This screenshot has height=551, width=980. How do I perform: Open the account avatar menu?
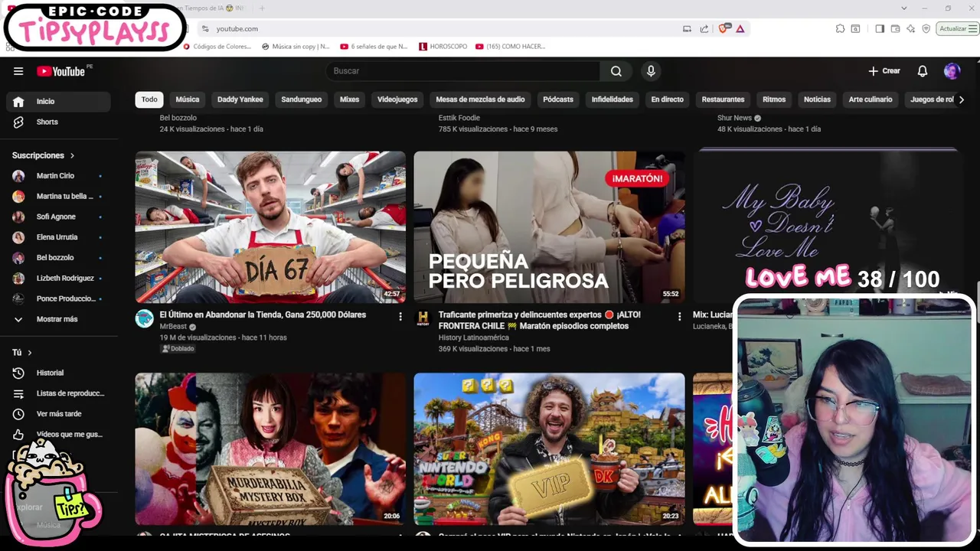pyautogui.click(x=952, y=71)
